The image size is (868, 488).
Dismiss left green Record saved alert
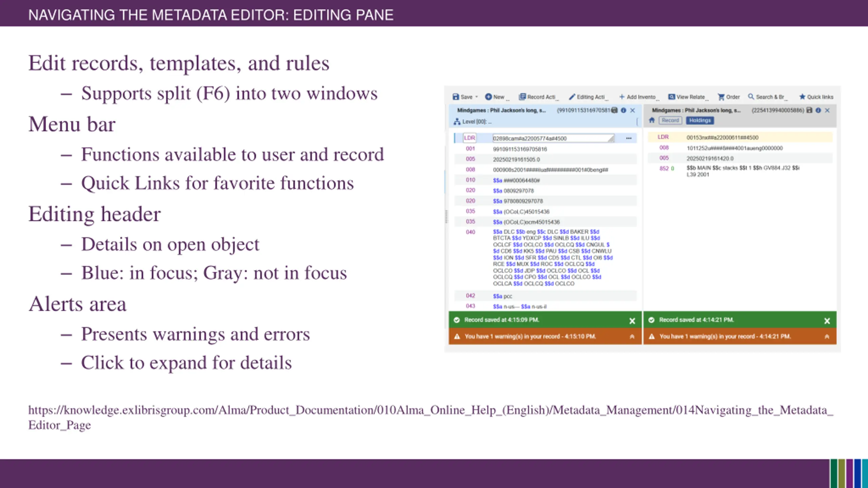point(632,321)
